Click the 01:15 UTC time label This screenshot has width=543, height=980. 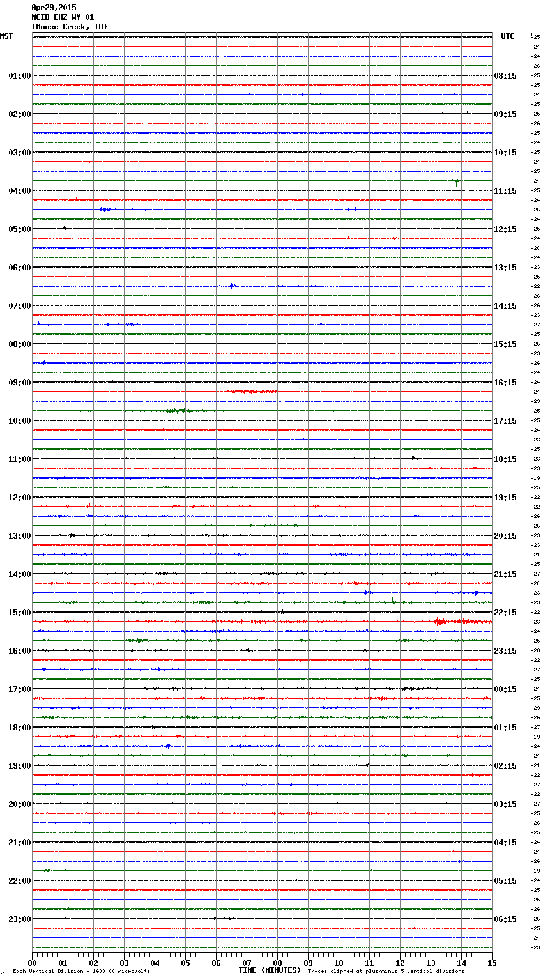point(505,728)
